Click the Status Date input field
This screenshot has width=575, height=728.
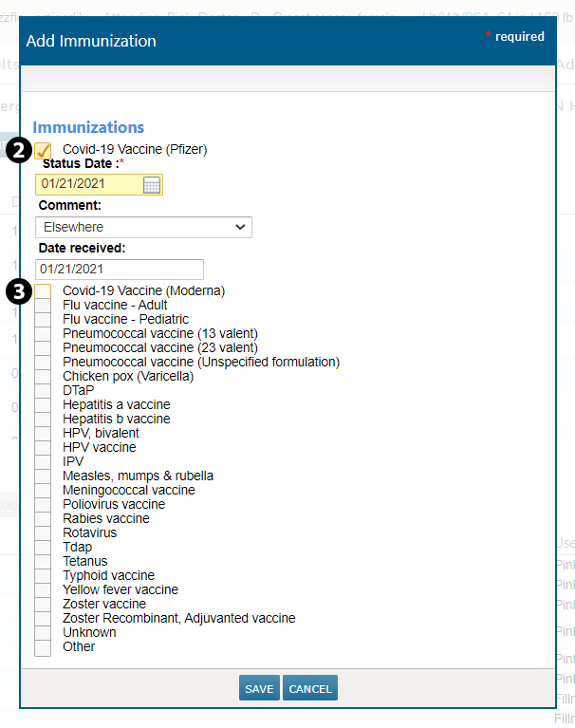point(89,185)
